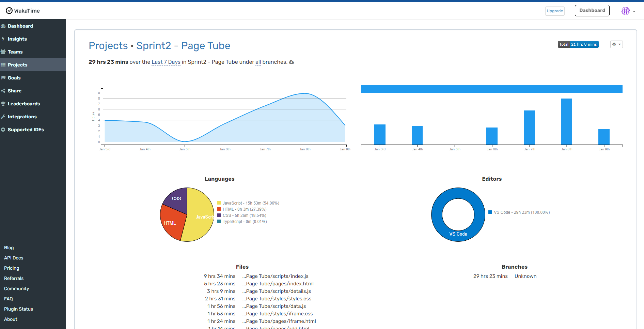The height and width of the screenshot is (329, 644).
Task: Click the Supported IDEs plus icon
Action: point(3,130)
